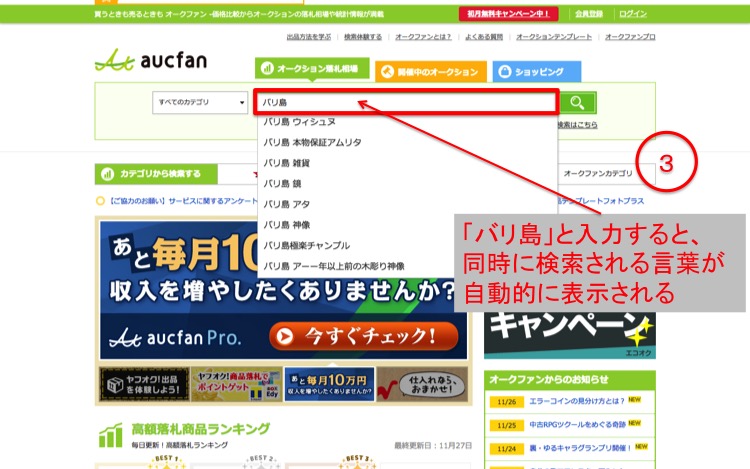The image size is (750, 469).
Task: Open news エラーコインの見分け方とは?
Action: tap(577, 401)
